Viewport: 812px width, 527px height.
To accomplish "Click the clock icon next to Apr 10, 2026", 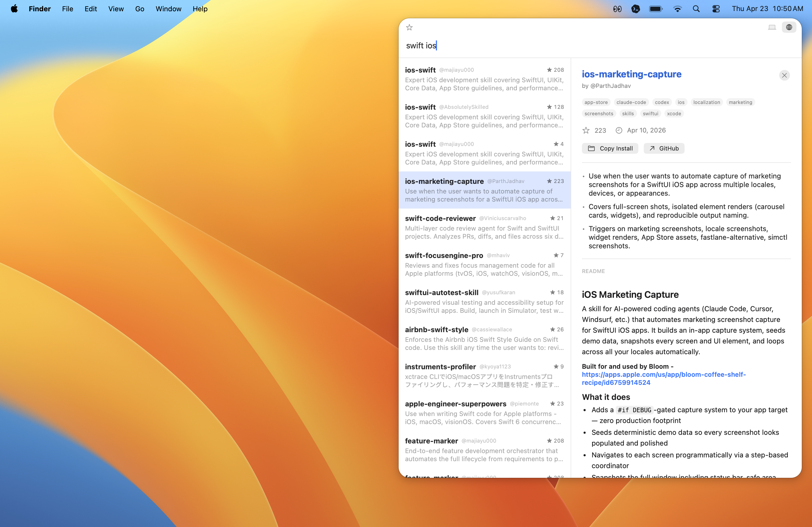I will pyautogui.click(x=619, y=130).
